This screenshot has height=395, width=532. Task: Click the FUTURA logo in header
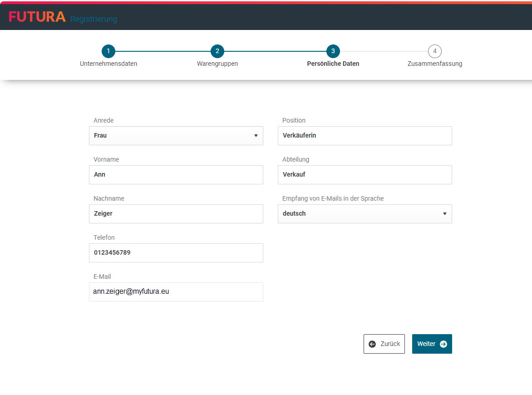pos(37,17)
